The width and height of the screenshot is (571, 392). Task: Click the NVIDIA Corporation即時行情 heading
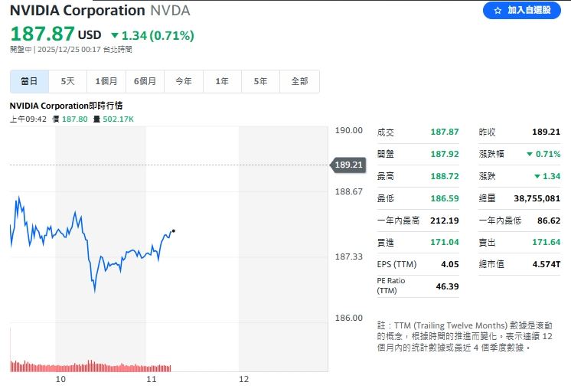pos(66,106)
